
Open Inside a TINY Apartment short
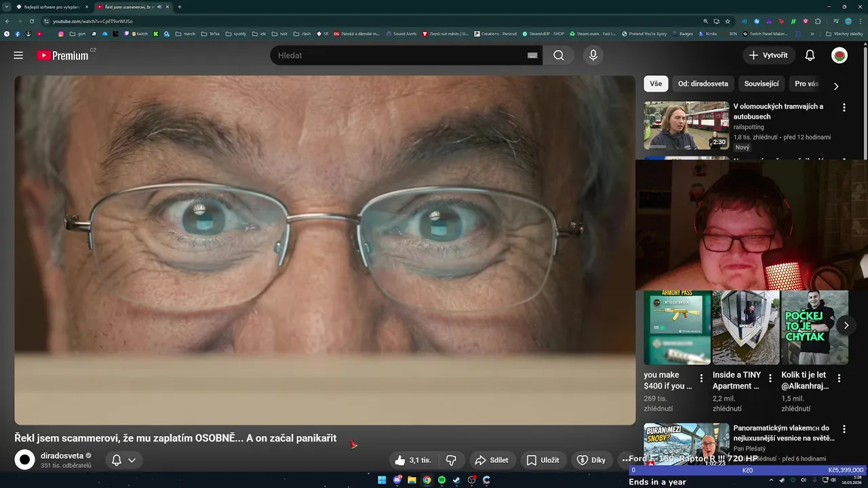point(746,327)
